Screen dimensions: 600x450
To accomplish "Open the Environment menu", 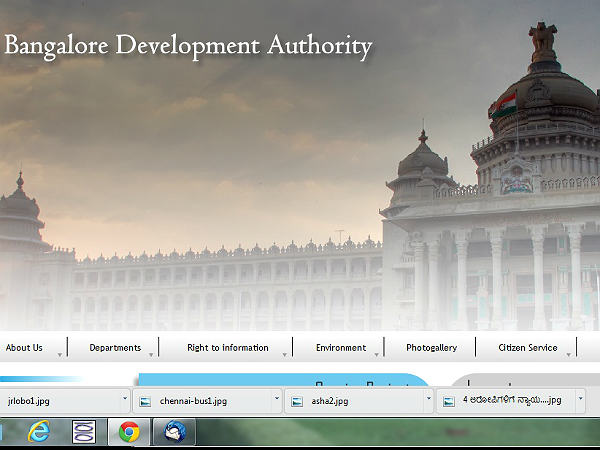I will 341,348.
